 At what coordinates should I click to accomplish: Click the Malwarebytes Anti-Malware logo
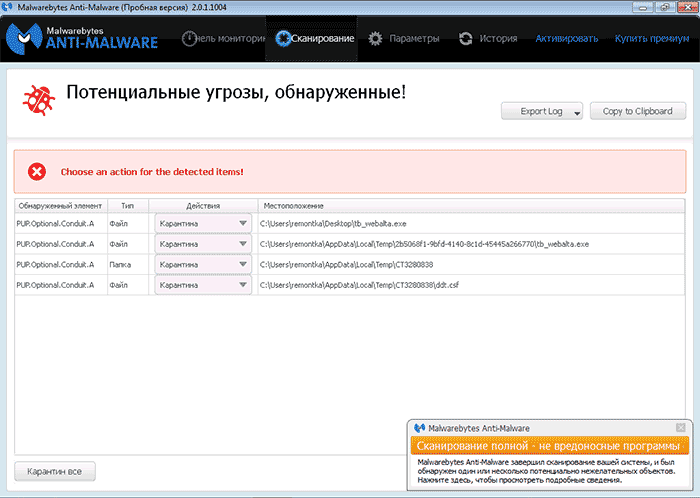coord(83,38)
